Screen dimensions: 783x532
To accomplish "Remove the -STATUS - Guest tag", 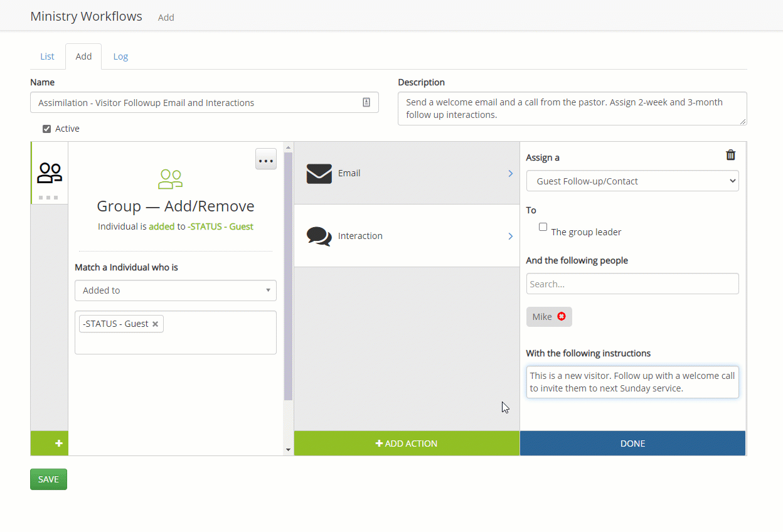I will (155, 324).
